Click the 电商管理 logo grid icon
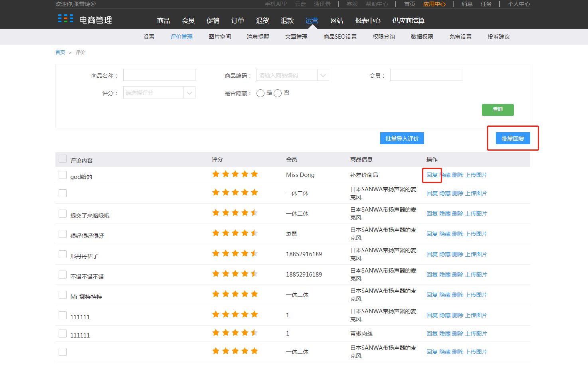 coord(65,18)
